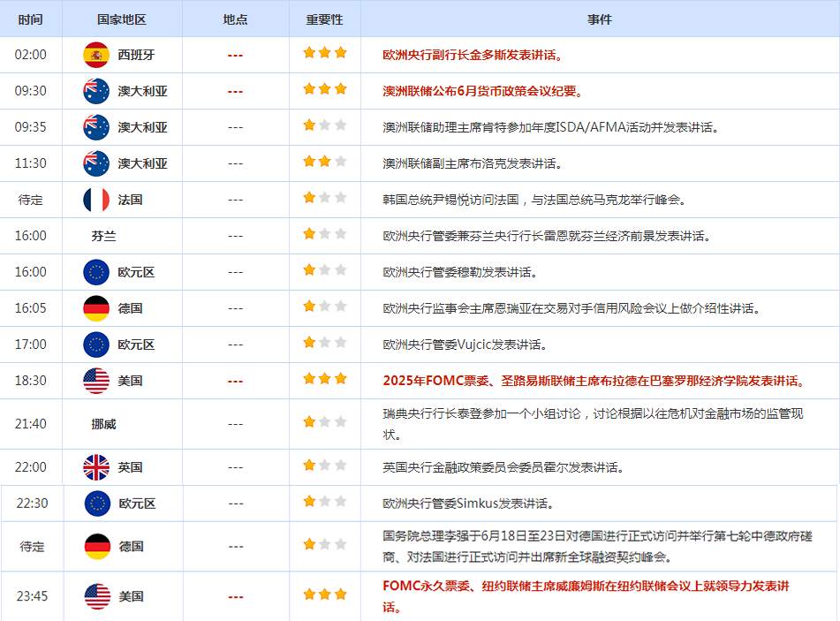
Task: Select the 霍尔 speech event text
Action: (x=503, y=467)
